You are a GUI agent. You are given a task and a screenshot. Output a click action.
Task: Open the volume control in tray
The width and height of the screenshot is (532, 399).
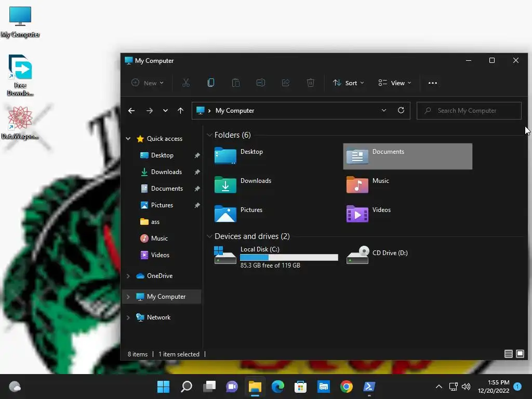[466, 387]
